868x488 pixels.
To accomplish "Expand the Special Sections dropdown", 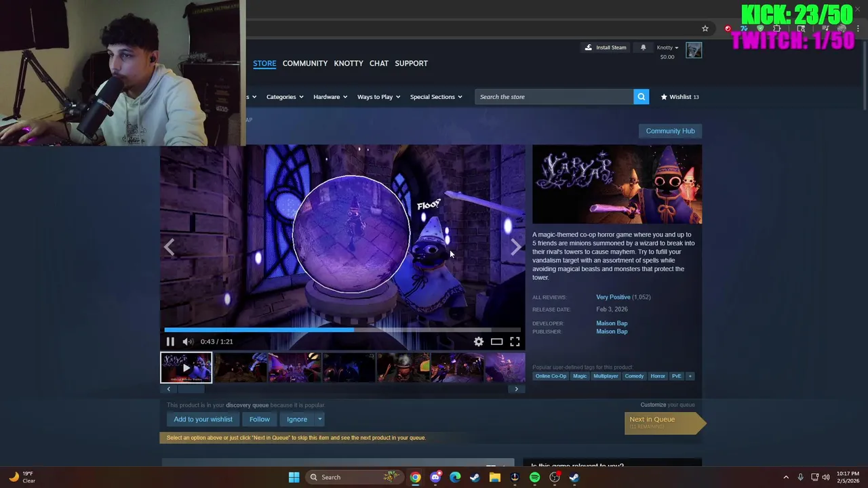I will click(x=436, y=97).
